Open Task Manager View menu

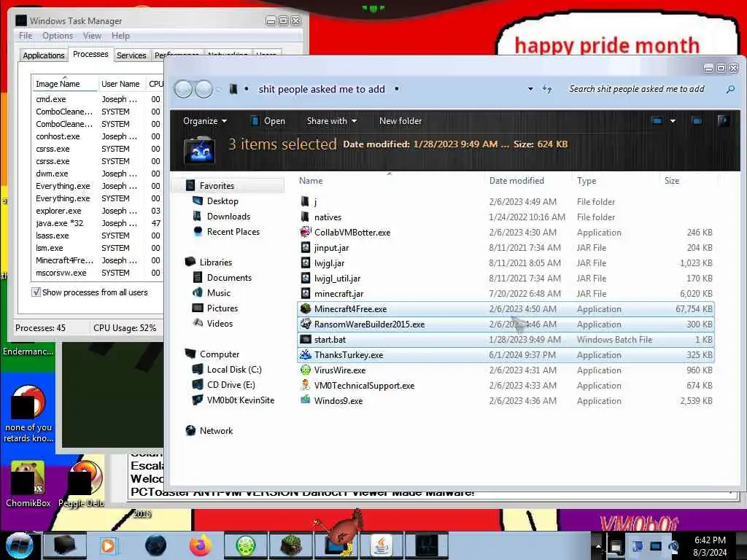click(92, 36)
